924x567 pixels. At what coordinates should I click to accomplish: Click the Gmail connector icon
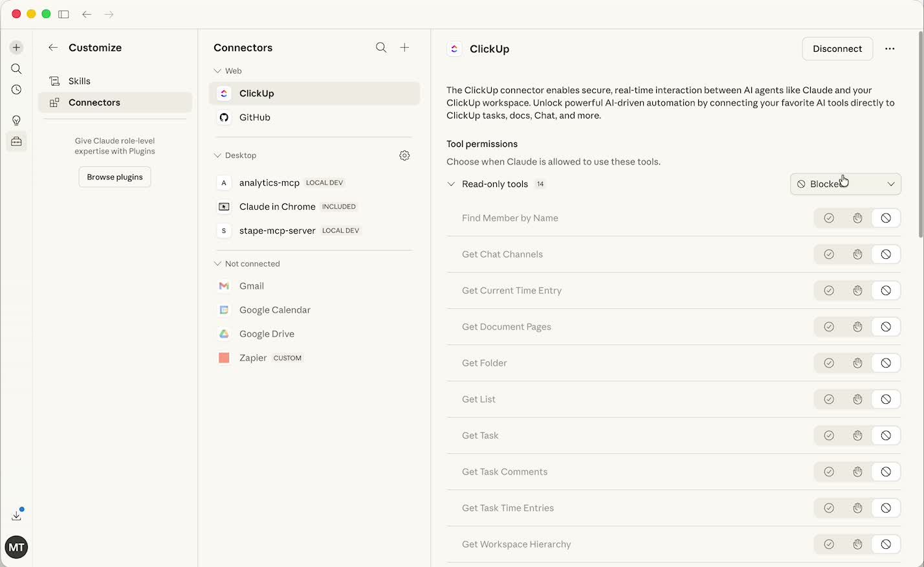(223, 285)
